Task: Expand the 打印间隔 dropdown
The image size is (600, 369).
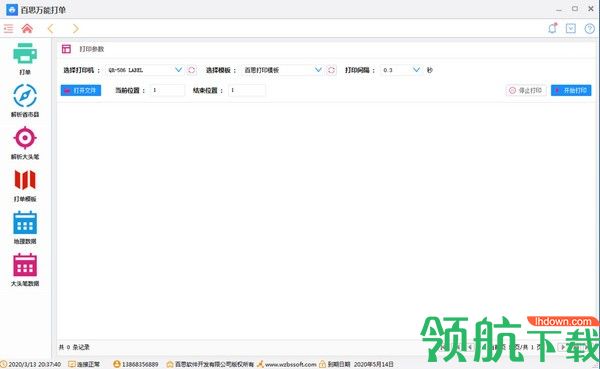Action: (416, 70)
